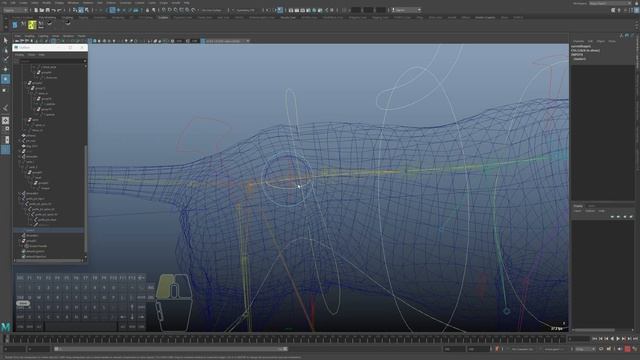
Task: Open the Show menu in Outliner window
Action: click(x=31, y=54)
